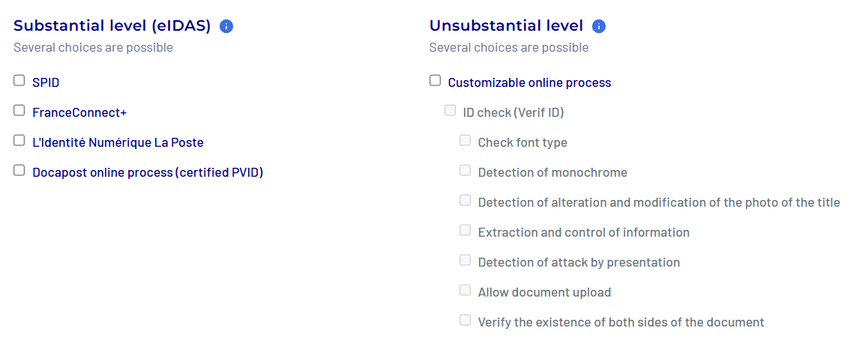Viewport: 868px width, 349px height.
Task: Click the SPID label text
Action: pos(46,82)
